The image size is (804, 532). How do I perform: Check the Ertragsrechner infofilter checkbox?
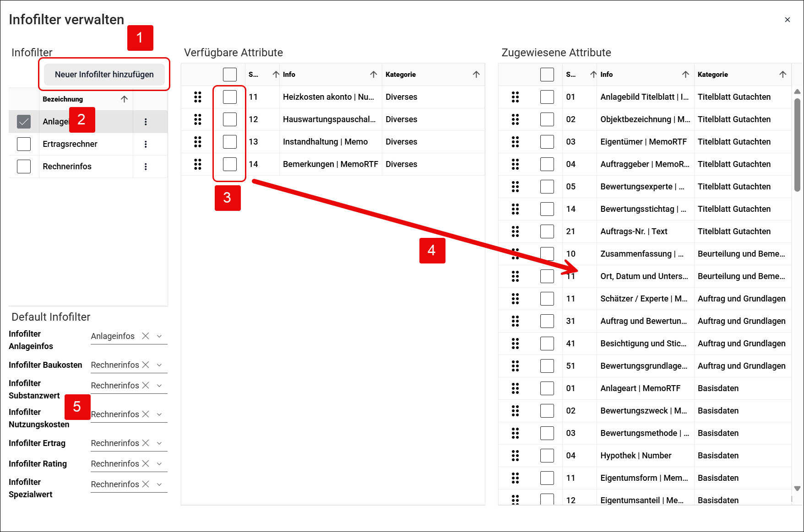click(x=24, y=144)
